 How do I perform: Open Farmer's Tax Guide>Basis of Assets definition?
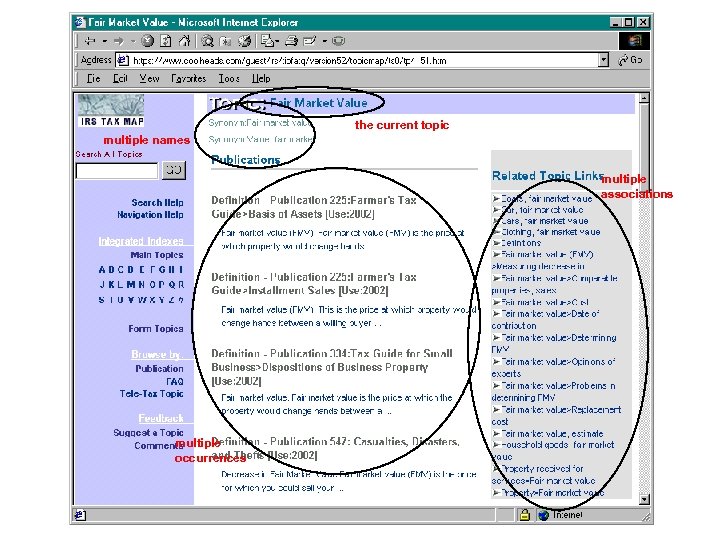(314, 207)
